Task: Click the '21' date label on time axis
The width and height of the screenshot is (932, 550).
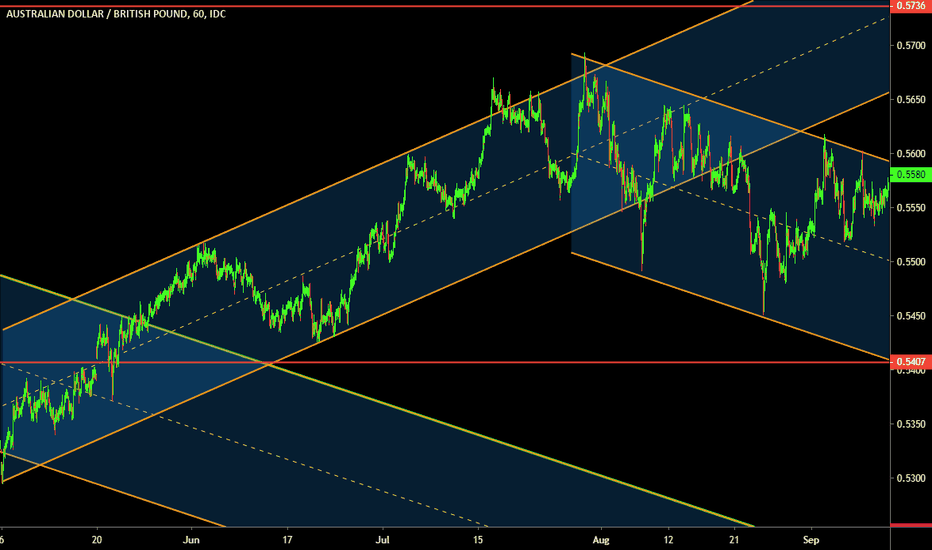Action: [735, 540]
